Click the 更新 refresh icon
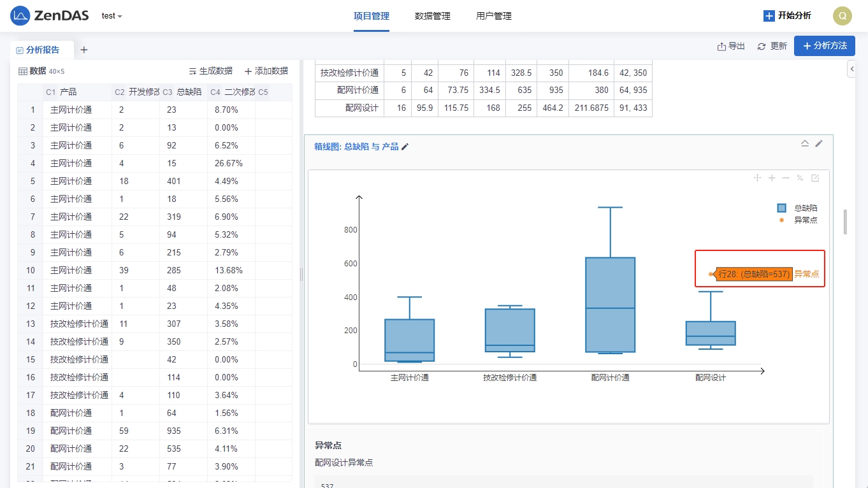The image size is (868, 488). (x=762, y=46)
